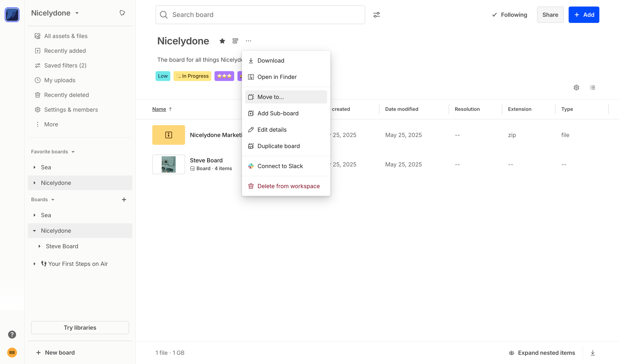Sort by the Name column header
Image resolution: width=619 pixels, height=364 pixels.
(x=159, y=109)
